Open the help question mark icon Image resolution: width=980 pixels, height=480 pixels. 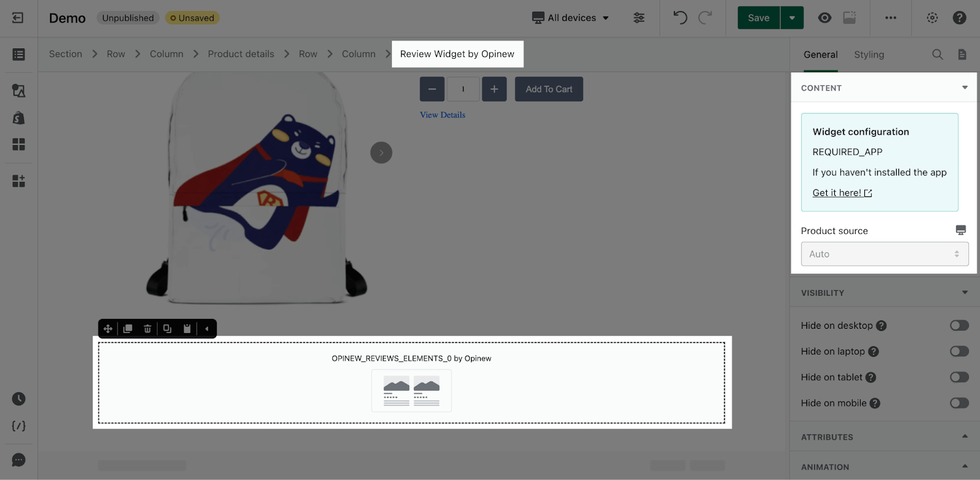pyautogui.click(x=959, y=18)
